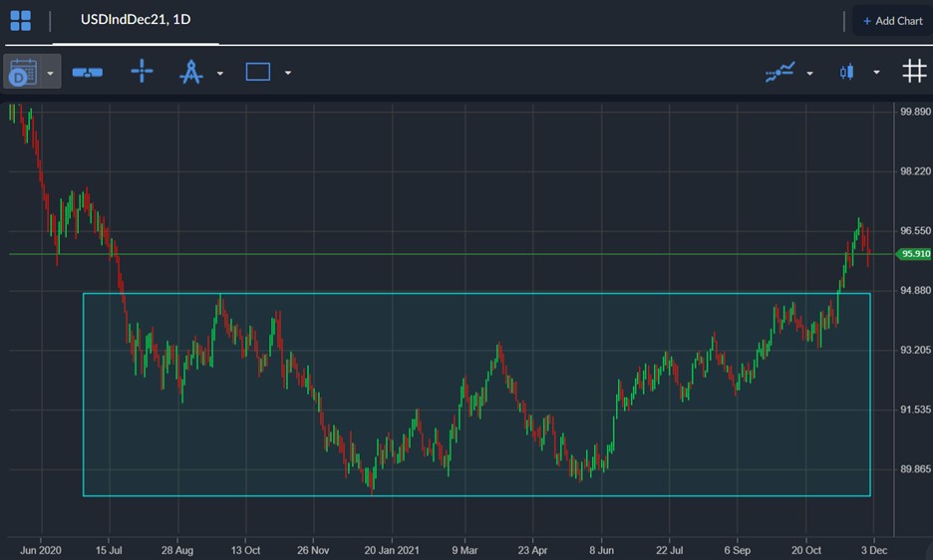Switch to the USDIndDec21, 1D tab
Image resolution: width=933 pixels, height=560 pixels.
coord(136,20)
